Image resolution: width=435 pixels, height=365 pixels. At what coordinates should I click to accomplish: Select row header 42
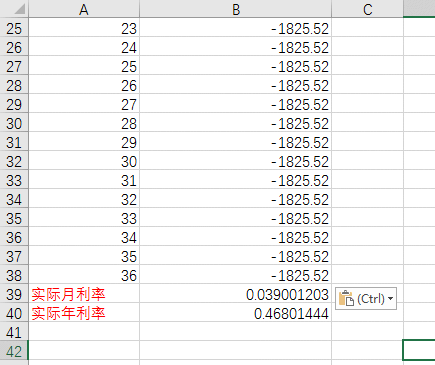click(14, 351)
